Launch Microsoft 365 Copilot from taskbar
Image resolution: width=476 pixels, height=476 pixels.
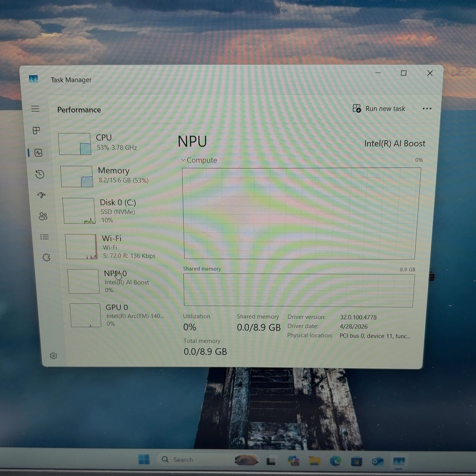tap(294, 461)
